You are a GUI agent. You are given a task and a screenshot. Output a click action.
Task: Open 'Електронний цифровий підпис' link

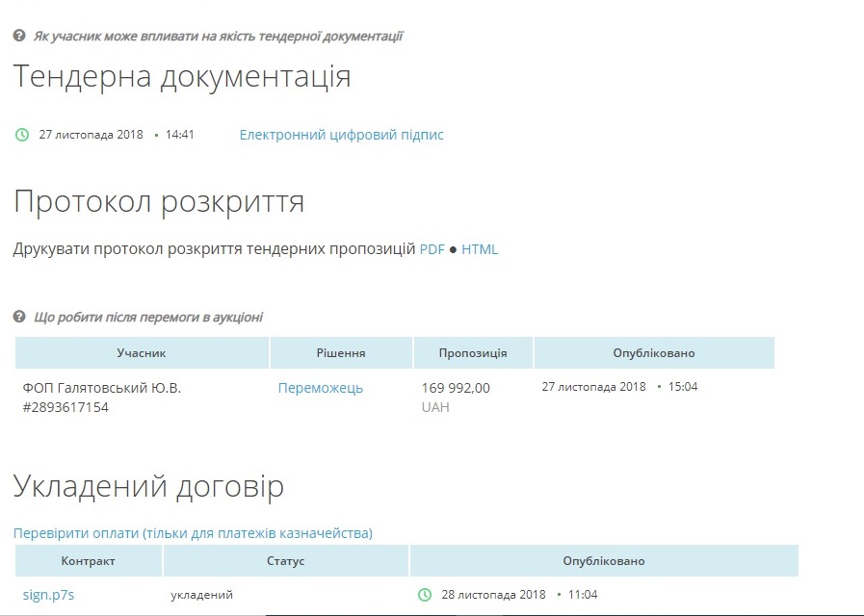(341, 135)
